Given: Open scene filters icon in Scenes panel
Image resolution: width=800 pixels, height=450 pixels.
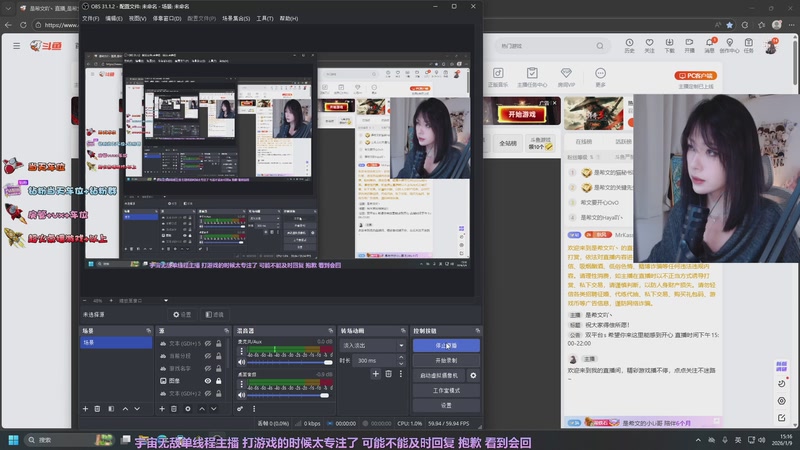Looking at the screenshot, I should pos(111,409).
